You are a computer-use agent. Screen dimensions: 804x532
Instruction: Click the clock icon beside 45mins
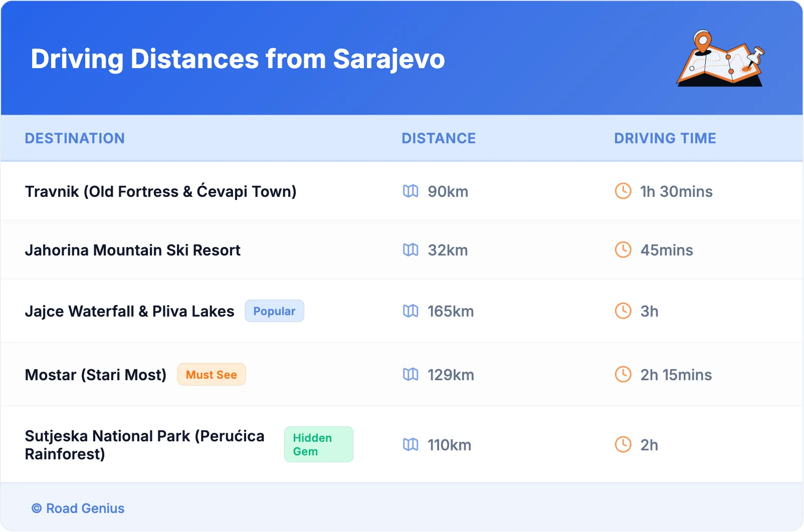point(623,249)
